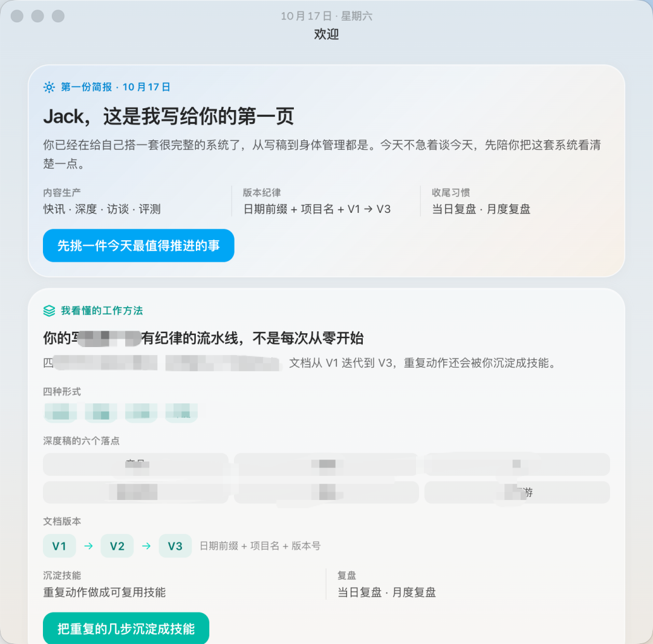Click text 重复动作做成可复用技能
Screen dimensions: 653x644
105,593
